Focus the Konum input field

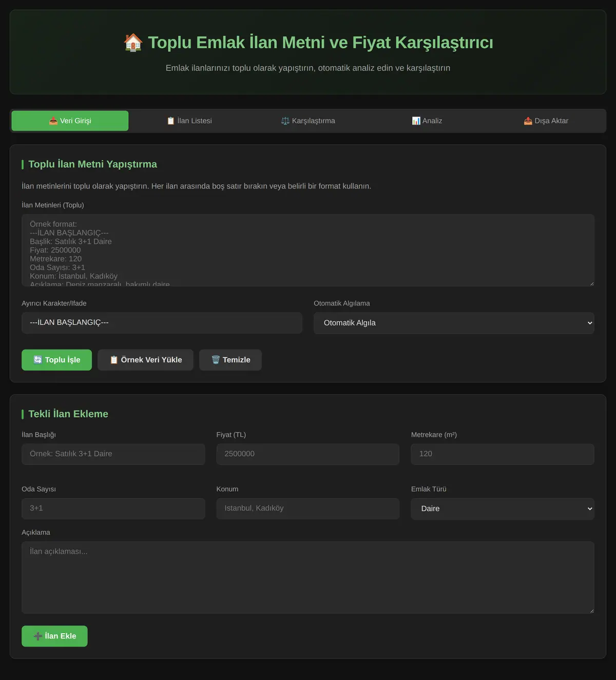point(308,509)
